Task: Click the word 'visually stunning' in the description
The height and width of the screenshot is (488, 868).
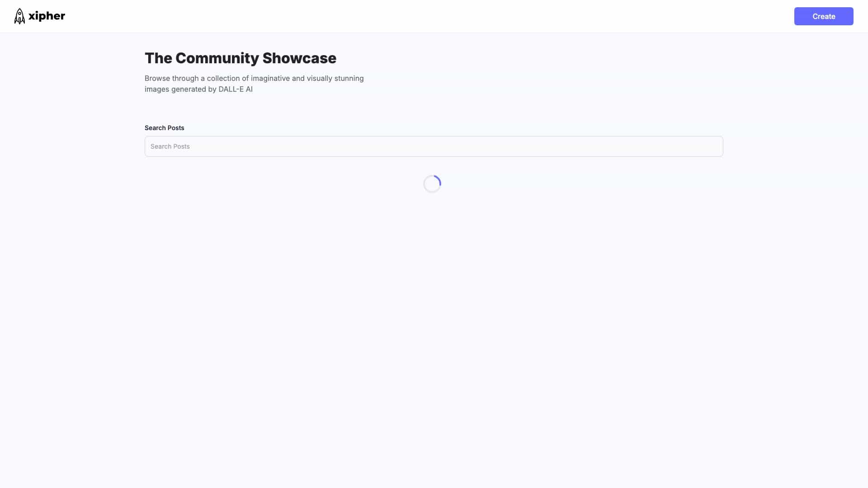Action: [335, 78]
